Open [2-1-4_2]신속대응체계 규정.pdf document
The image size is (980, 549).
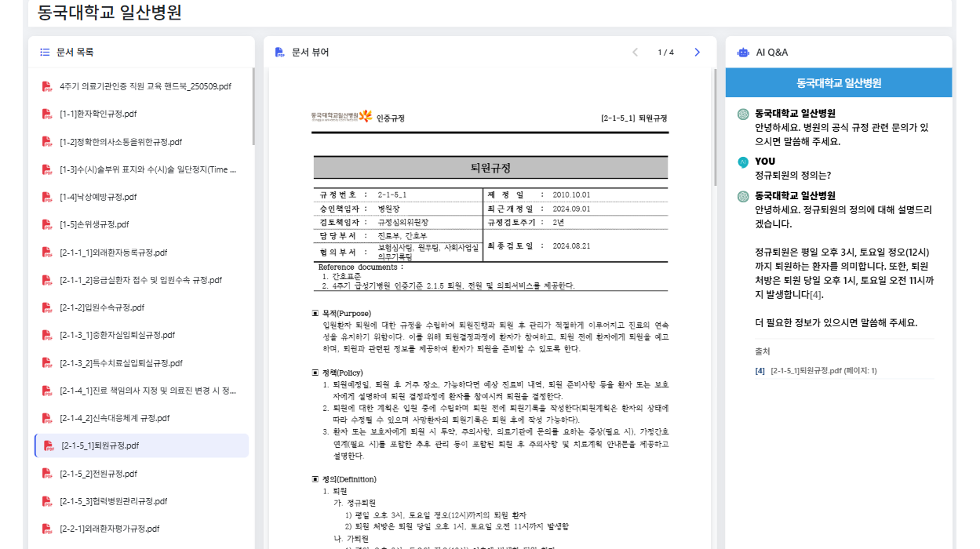click(115, 418)
